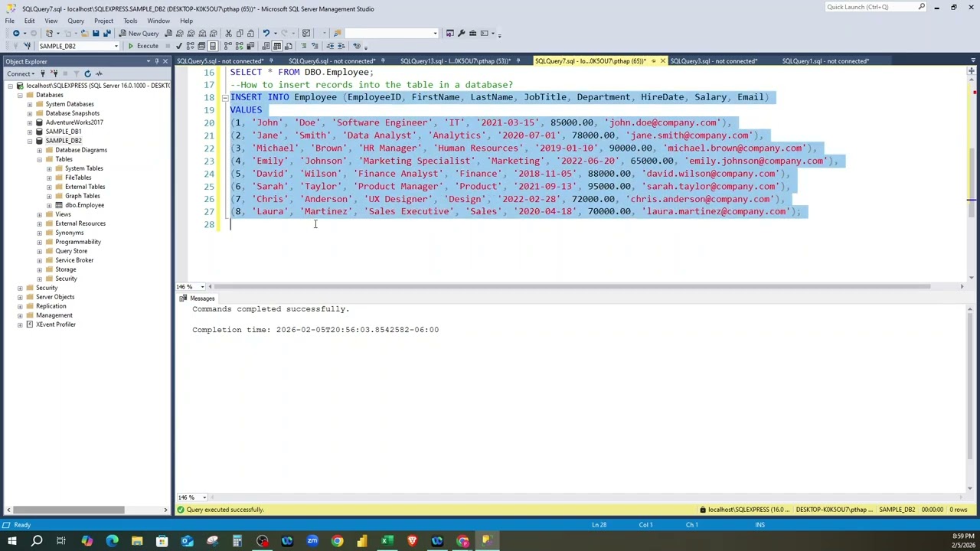980x551 pixels.
Task: Open Excel from the taskbar
Action: (387, 542)
